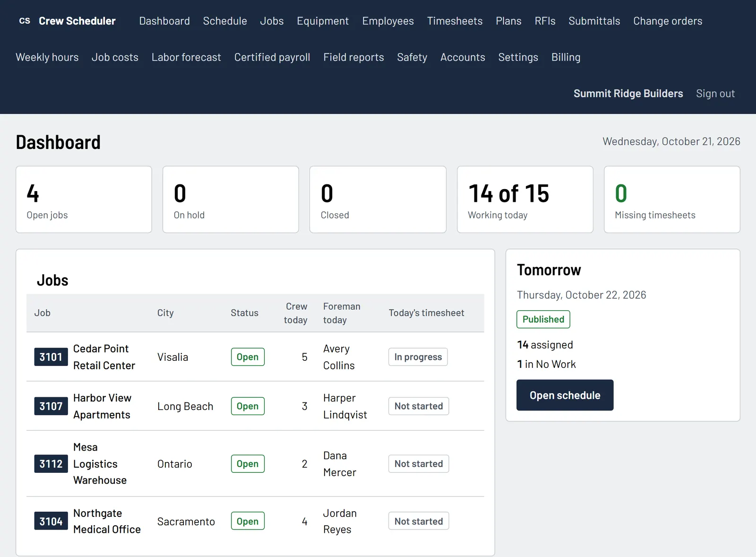Open job 3101 badge
Image resolution: width=756 pixels, height=557 pixels.
51,357
